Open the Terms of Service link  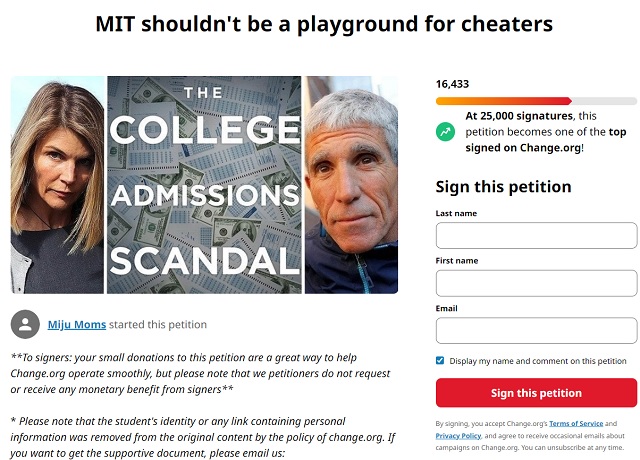pyautogui.click(x=576, y=424)
